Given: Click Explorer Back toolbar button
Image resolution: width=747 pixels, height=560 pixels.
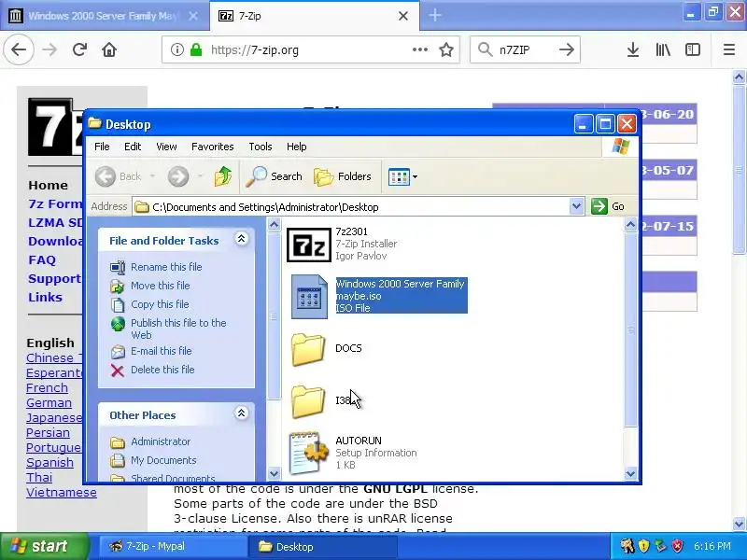Looking at the screenshot, I should coord(118,176).
